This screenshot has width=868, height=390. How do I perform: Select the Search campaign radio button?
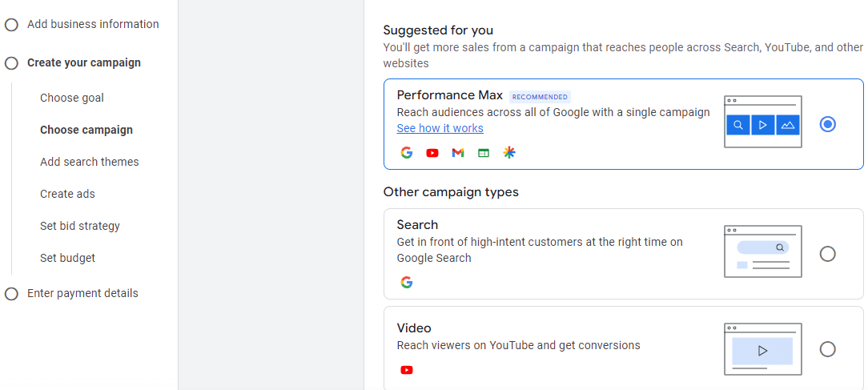coord(828,254)
